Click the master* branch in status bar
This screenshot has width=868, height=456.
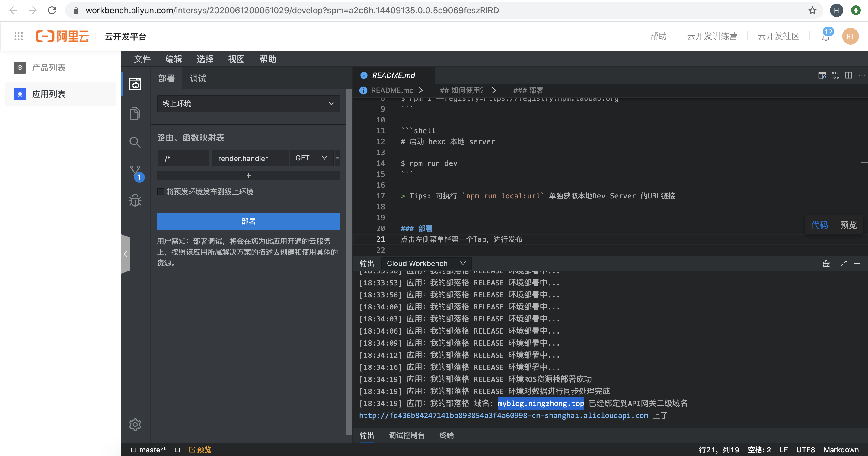(x=148, y=450)
